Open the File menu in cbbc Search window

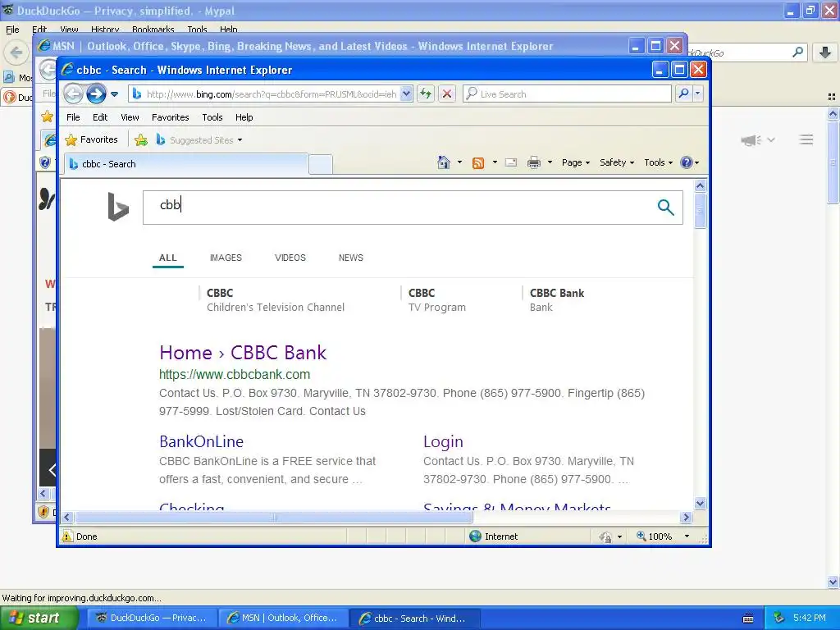point(73,117)
